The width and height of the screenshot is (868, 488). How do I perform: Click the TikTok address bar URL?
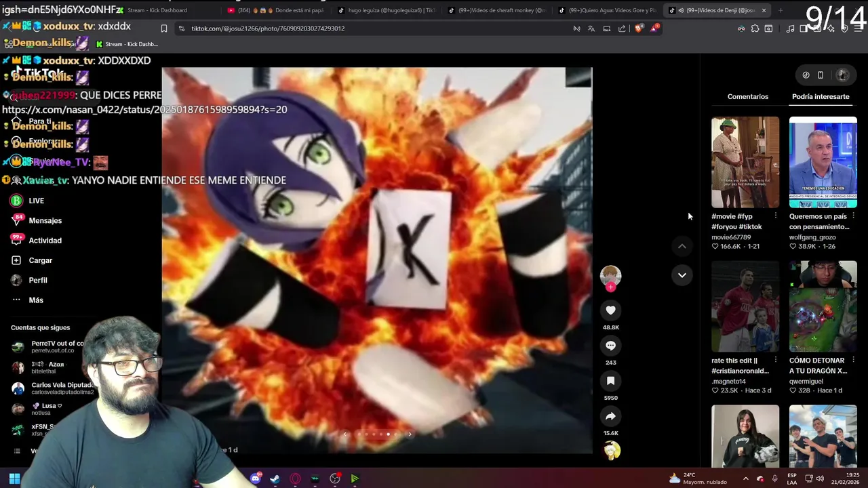(268, 28)
